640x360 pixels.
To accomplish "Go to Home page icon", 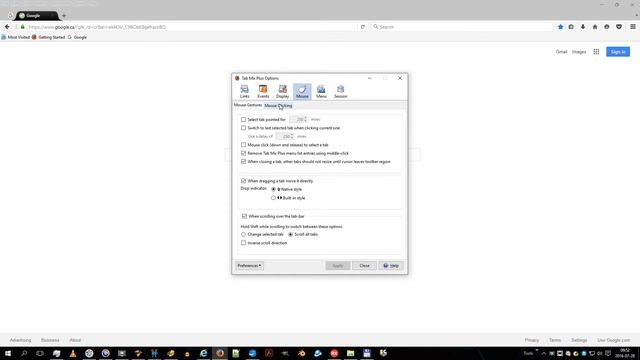I will tap(595, 27).
